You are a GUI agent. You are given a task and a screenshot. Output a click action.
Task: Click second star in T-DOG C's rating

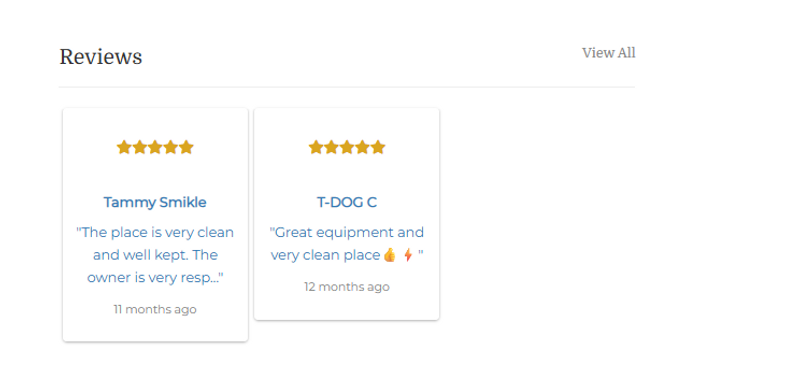(x=331, y=147)
